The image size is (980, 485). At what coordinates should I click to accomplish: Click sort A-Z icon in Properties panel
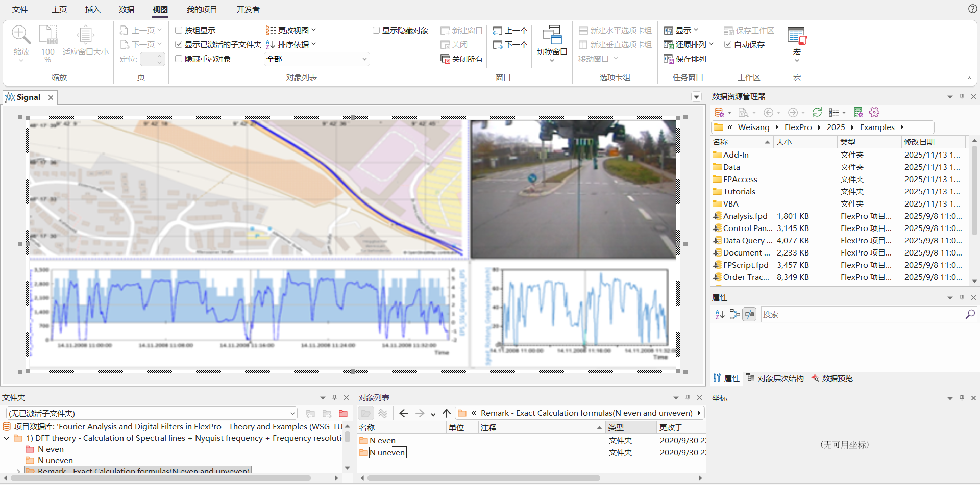coord(720,314)
